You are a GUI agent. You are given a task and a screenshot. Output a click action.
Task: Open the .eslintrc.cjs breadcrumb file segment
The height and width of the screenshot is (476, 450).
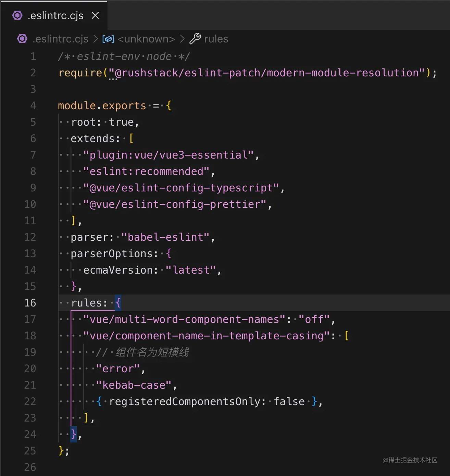click(60, 39)
